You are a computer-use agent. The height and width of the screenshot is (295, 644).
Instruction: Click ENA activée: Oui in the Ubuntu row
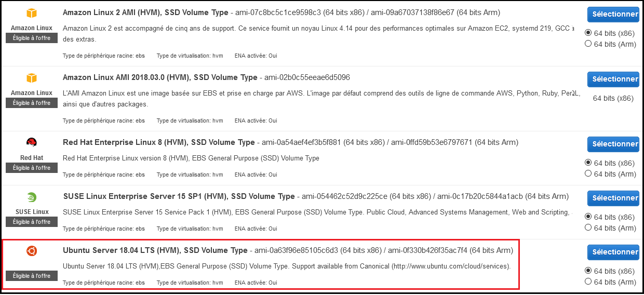256,283
